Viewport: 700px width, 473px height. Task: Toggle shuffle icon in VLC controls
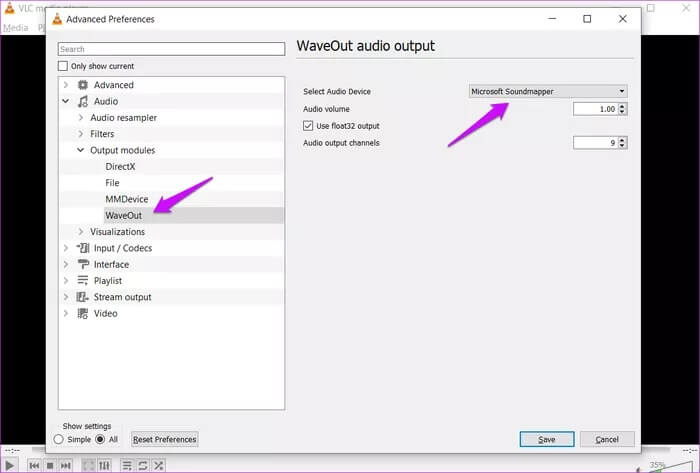[158, 466]
